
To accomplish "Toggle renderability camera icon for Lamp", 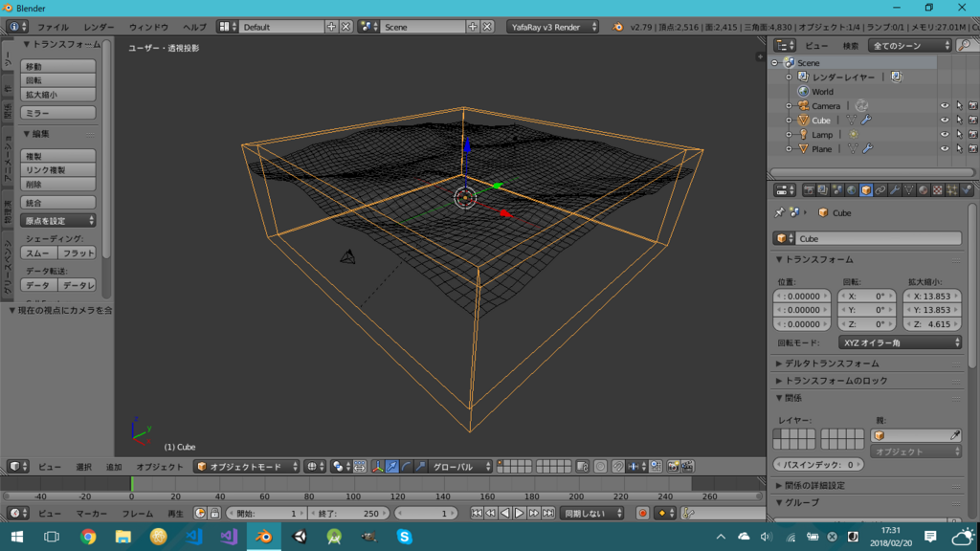I will point(973,134).
